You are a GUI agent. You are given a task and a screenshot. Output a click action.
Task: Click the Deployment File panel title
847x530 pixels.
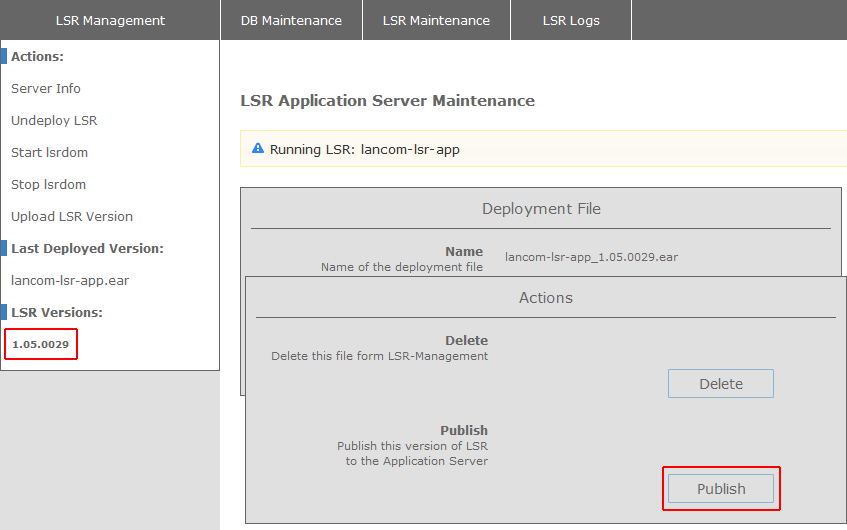(x=541, y=209)
